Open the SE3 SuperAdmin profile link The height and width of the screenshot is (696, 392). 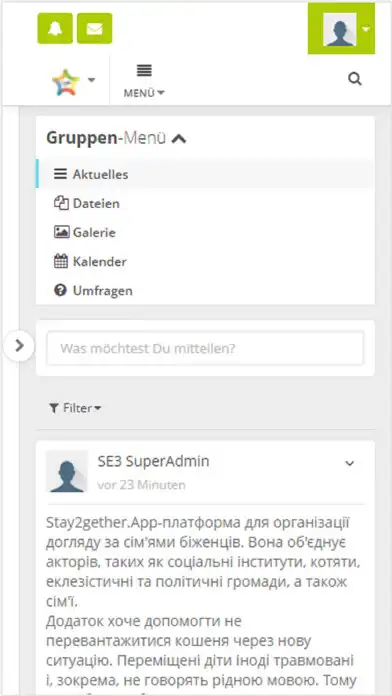(x=153, y=462)
